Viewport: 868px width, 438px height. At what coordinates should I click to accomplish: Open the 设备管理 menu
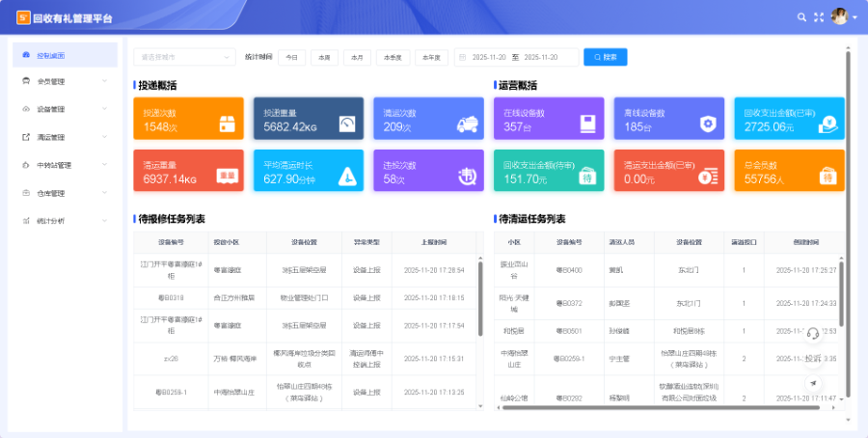(x=65, y=109)
